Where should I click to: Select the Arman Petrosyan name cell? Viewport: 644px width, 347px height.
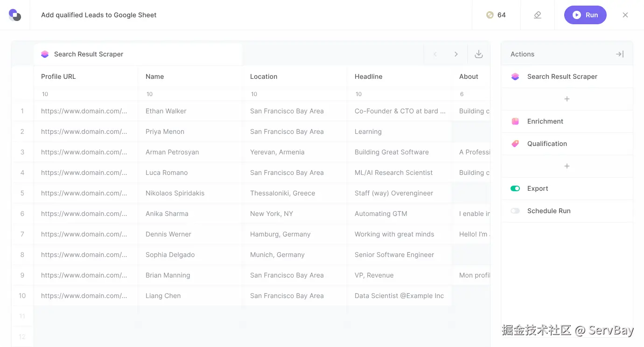[x=190, y=152]
